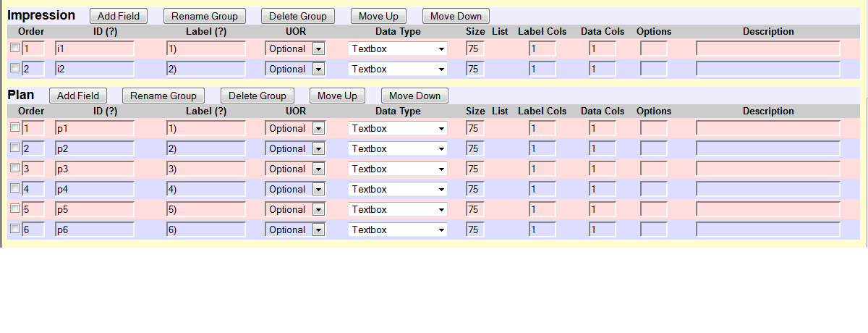The image size is (868, 333).
Task: Click the ID input field containing p4
Action: (x=95, y=189)
